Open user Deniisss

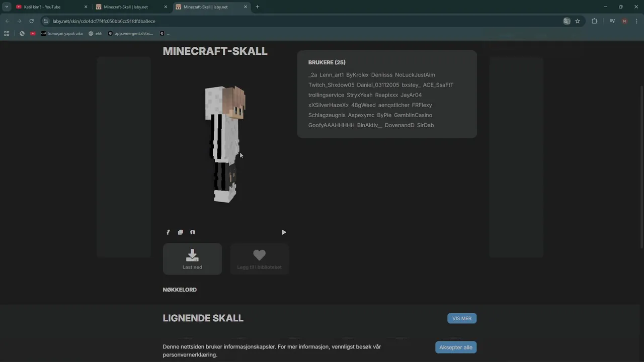(382, 75)
